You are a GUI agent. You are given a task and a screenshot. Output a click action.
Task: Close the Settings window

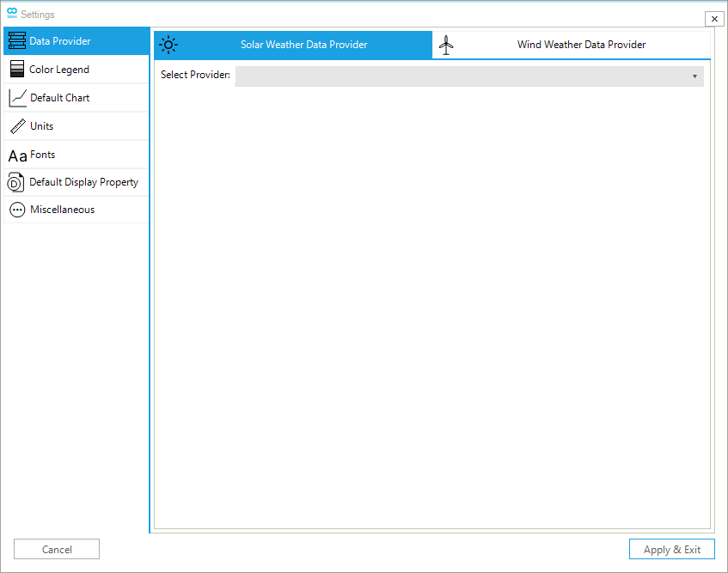[713, 19]
